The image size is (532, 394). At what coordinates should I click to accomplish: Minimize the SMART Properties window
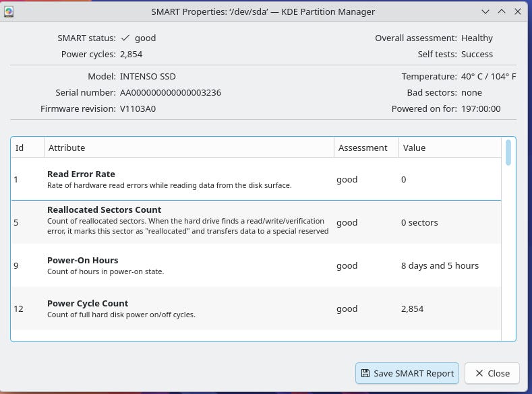point(485,11)
